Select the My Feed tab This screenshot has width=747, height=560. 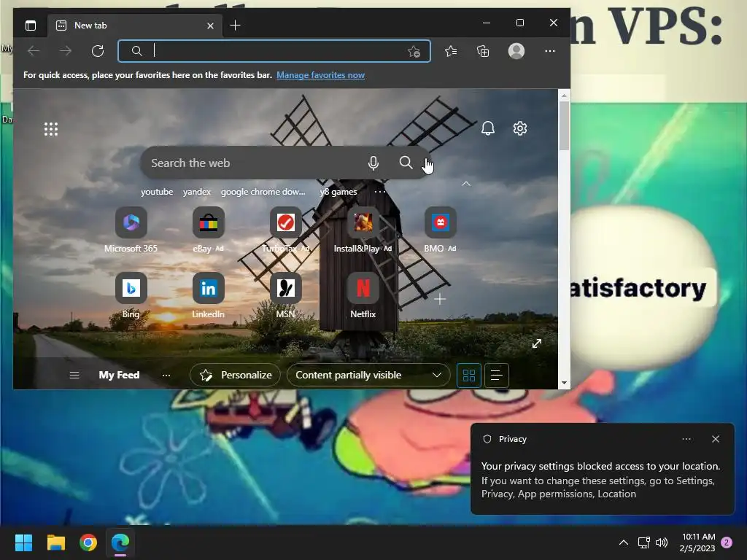[x=119, y=376]
